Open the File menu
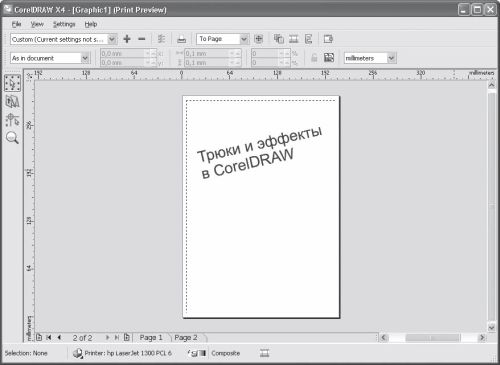Screen dimensions: 500x365 click(16, 24)
